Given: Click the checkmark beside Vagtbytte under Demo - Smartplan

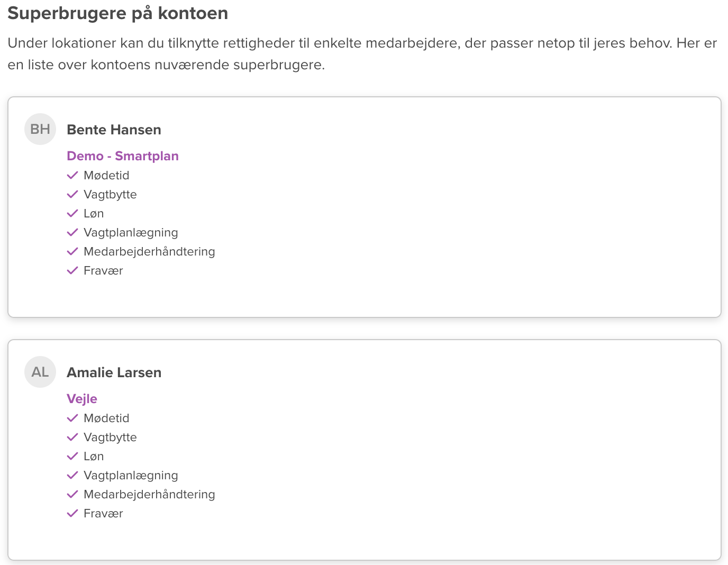Looking at the screenshot, I should click(x=72, y=194).
